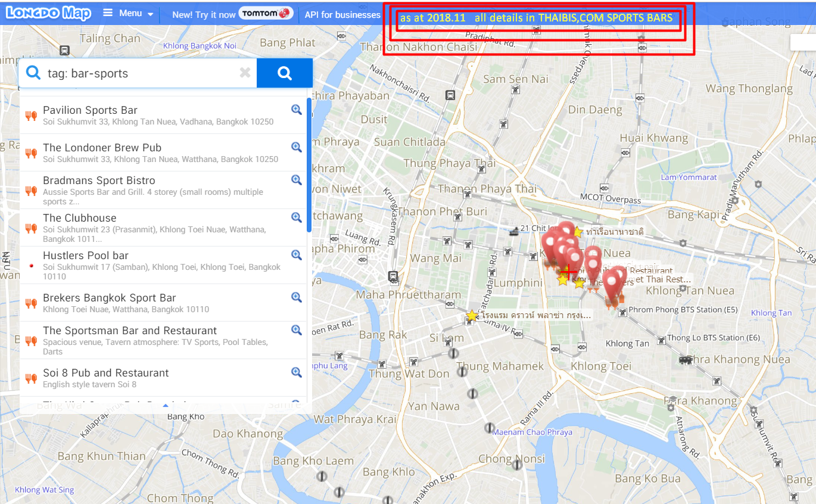Click the Yan Nawa map label

(434, 406)
